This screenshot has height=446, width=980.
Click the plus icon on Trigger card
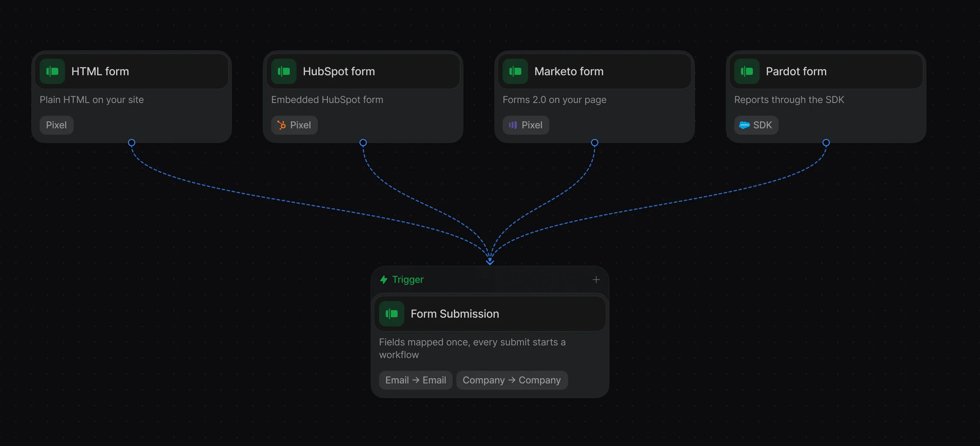click(596, 280)
